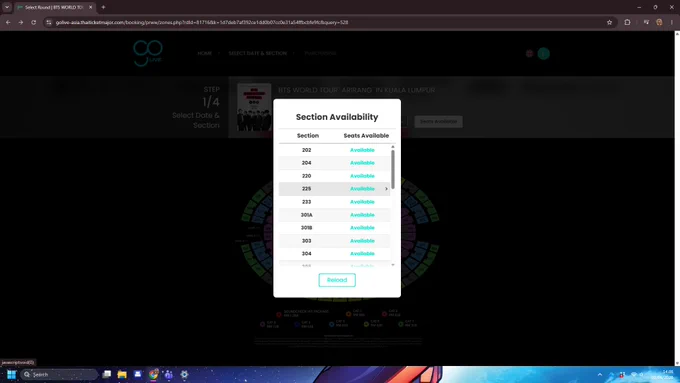Click the BTS concert poster thumbnail

click(254, 107)
